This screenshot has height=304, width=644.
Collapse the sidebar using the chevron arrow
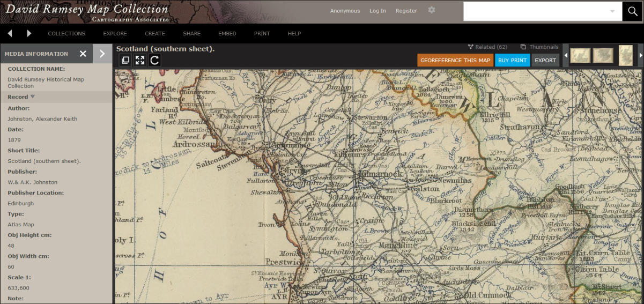[102, 54]
